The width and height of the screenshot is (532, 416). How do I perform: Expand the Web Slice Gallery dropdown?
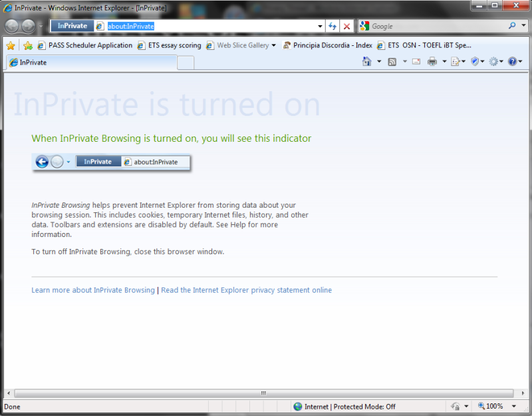pyautogui.click(x=274, y=45)
